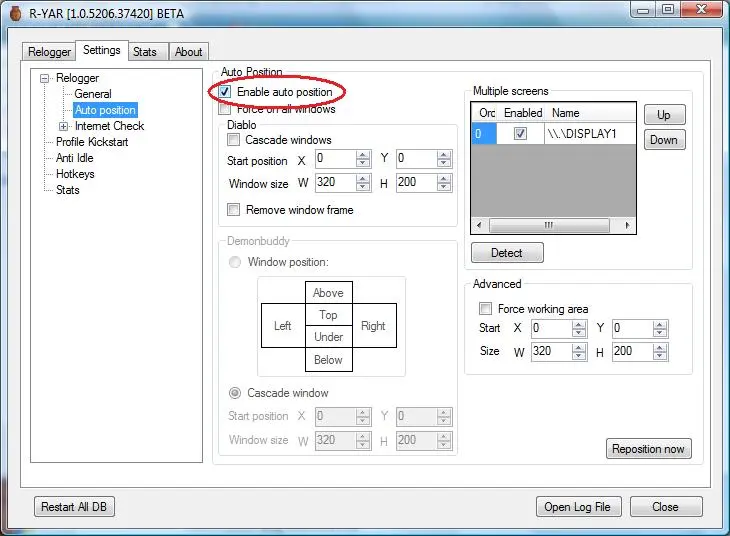Move the screen Up in order
The height and width of the screenshot is (536, 730).
pyautogui.click(x=663, y=115)
